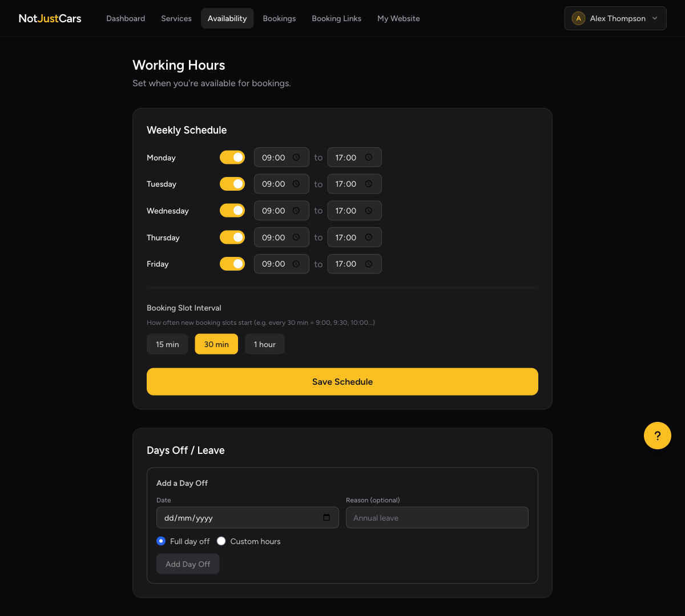Click the clock icon on Tuesday's end time

coord(369,184)
